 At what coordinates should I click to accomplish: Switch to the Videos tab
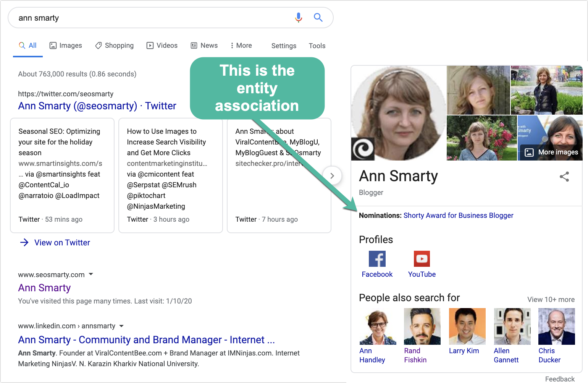(x=162, y=45)
